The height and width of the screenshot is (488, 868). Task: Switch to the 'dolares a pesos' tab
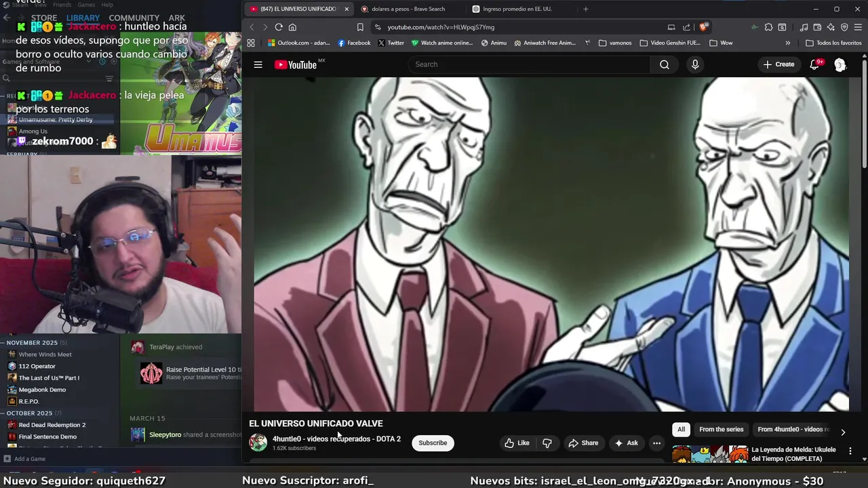(x=408, y=9)
